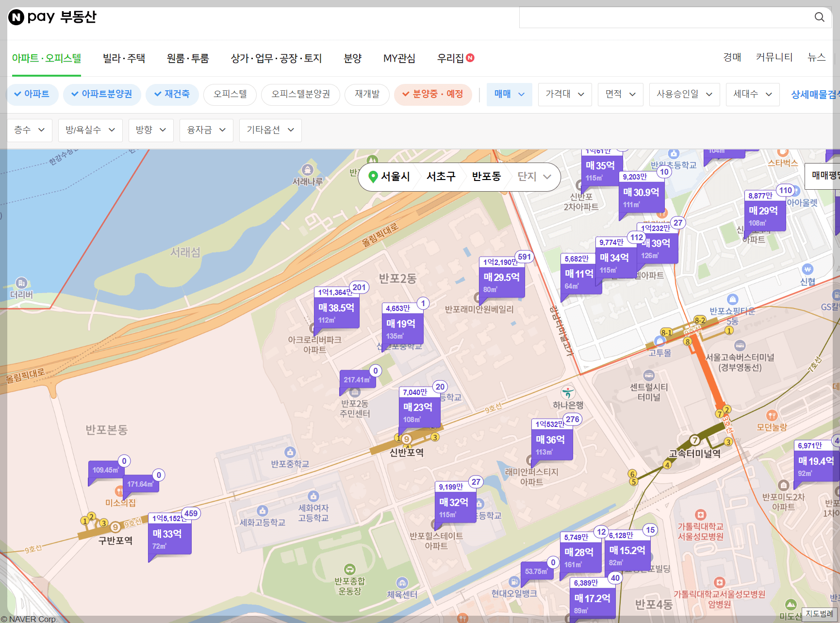Open the 층수 dropdown
This screenshot has height=623, width=840.
point(30,130)
